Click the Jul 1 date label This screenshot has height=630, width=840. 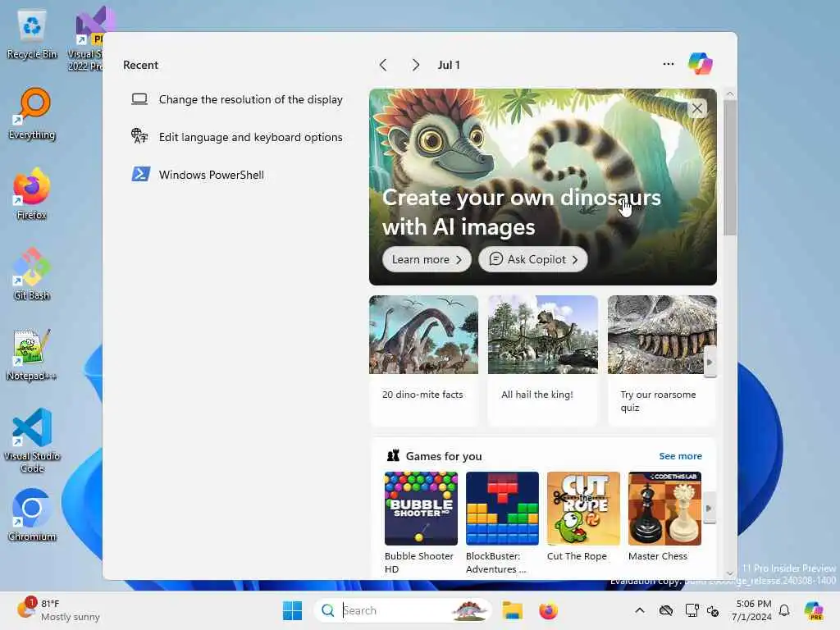pyautogui.click(x=449, y=65)
